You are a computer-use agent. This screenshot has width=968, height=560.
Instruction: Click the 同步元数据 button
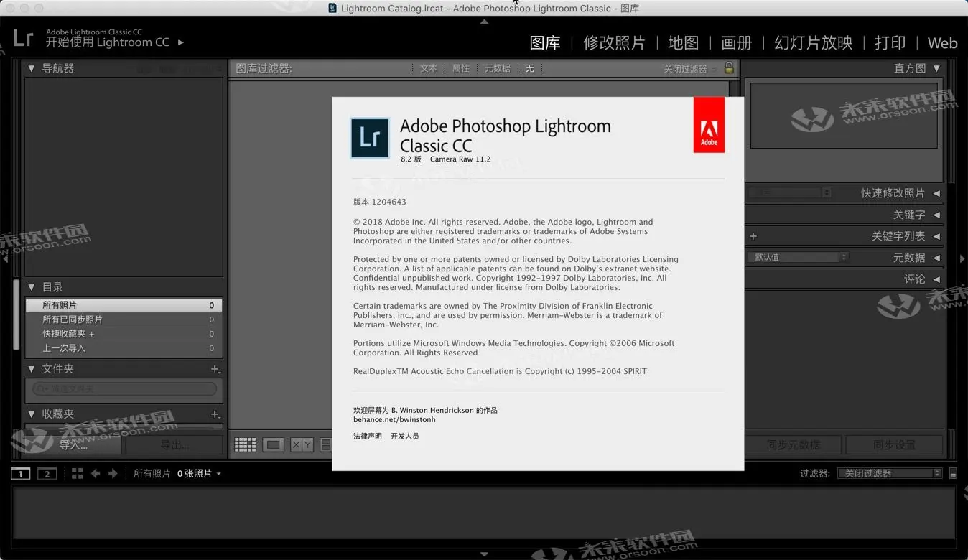pyautogui.click(x=794, y=445)
